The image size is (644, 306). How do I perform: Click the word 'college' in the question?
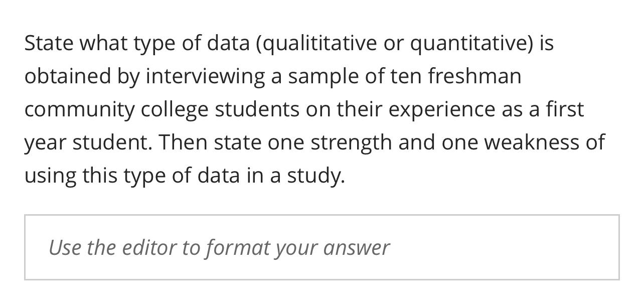pos(174,109)
